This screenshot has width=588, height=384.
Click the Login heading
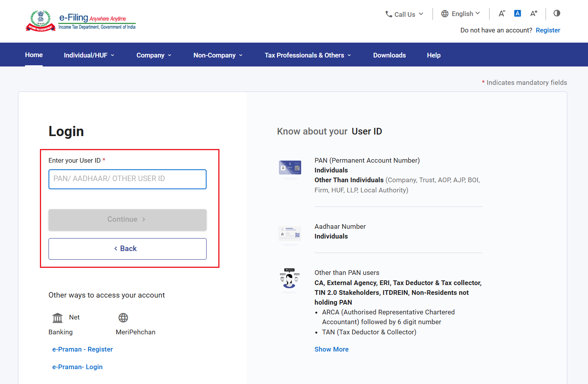[x=66, y=131]
